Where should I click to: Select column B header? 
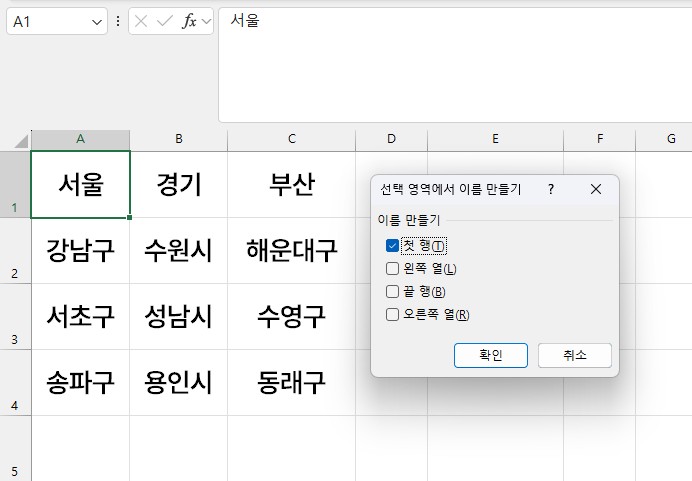179,139
